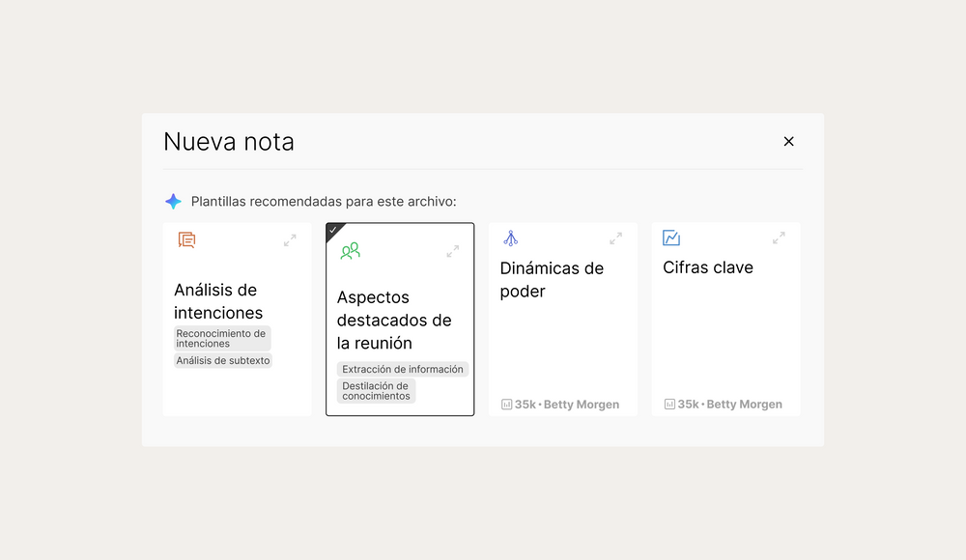Choose the Cifras clave template title
Screen dimensions: 966x560
(707, 267)
